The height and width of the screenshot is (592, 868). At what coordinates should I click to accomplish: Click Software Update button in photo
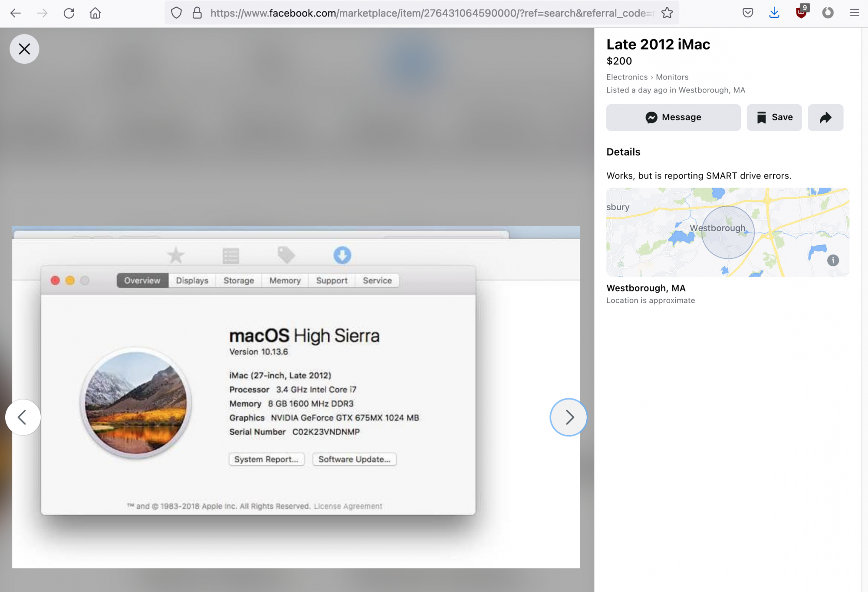tap(354, 459)
